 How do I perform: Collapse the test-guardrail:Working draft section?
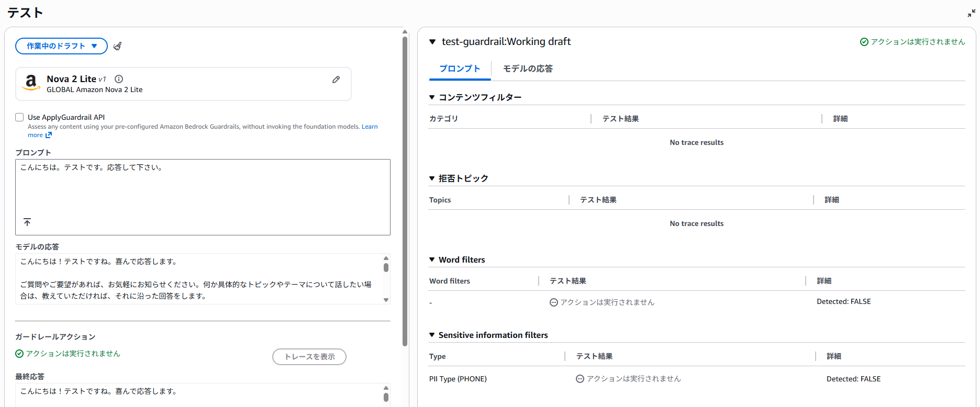tap(432, 42)
